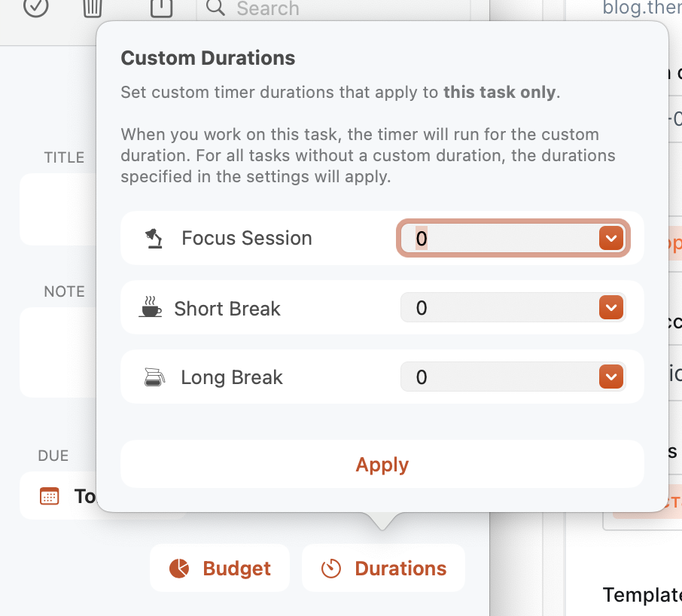Click the calendar icon in Due field

pyautogui.click(x=50, y=496)
